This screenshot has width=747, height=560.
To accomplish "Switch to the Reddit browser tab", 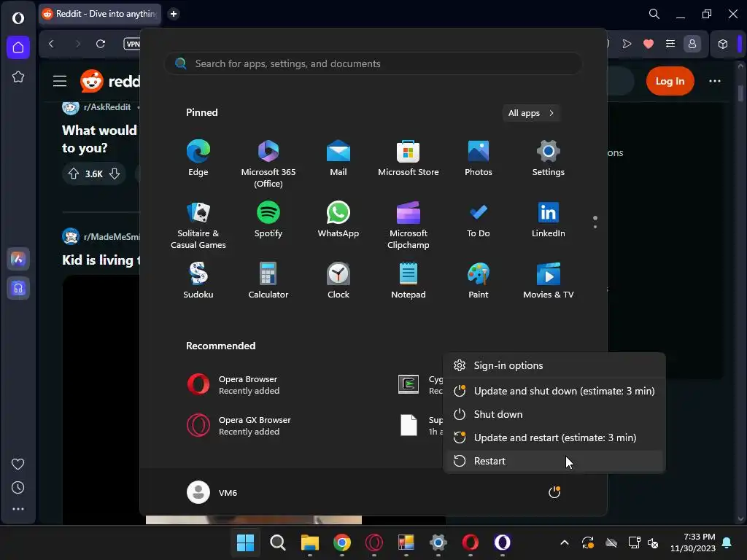I will pyautogui.click(x=100, y=14).
